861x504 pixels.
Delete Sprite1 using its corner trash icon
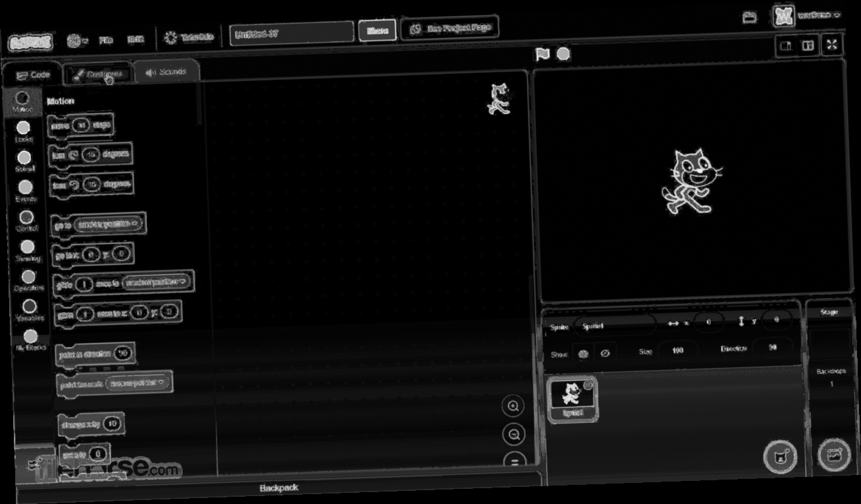(588, 385)
